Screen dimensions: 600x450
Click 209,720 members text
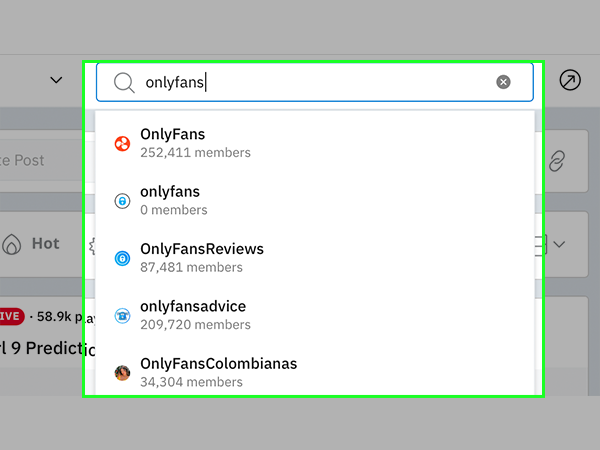[x=195, y=325]
